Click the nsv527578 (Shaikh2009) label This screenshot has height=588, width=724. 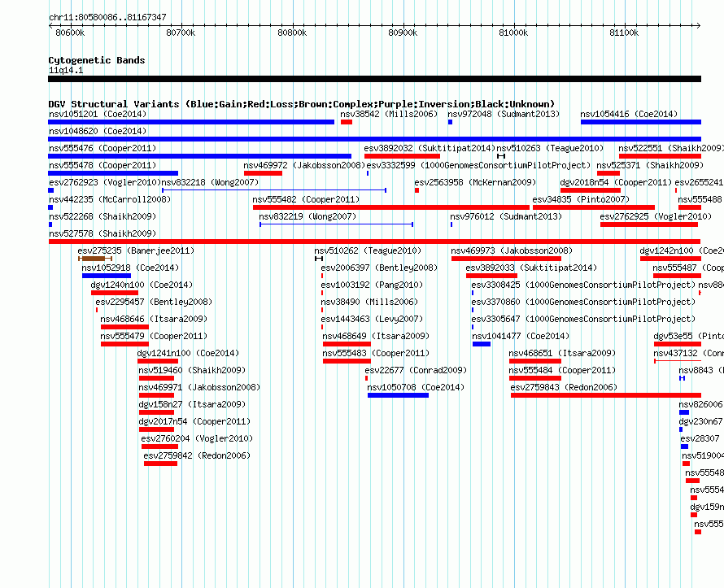(102, 233)
